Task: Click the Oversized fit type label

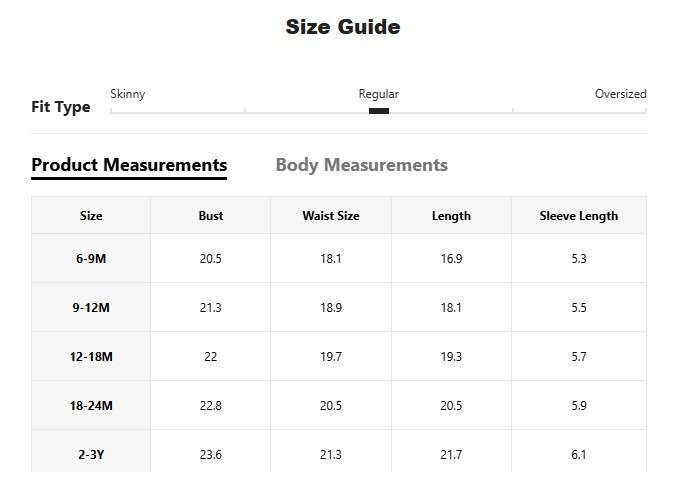Action: tap(620, 94)
